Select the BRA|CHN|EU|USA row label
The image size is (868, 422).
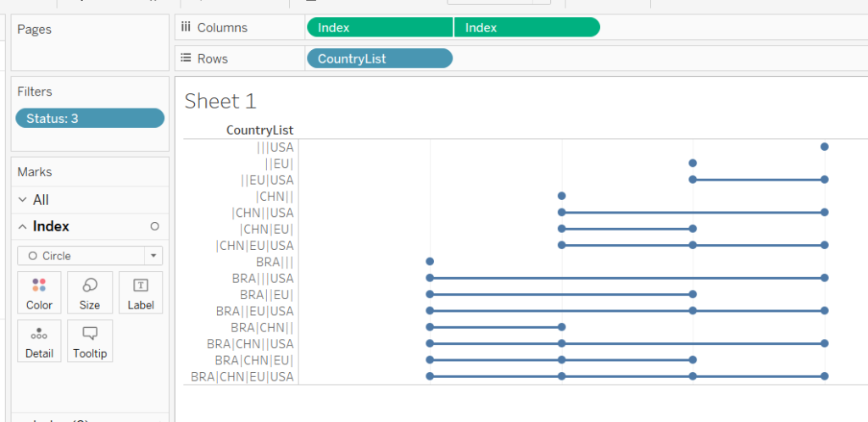242,376
